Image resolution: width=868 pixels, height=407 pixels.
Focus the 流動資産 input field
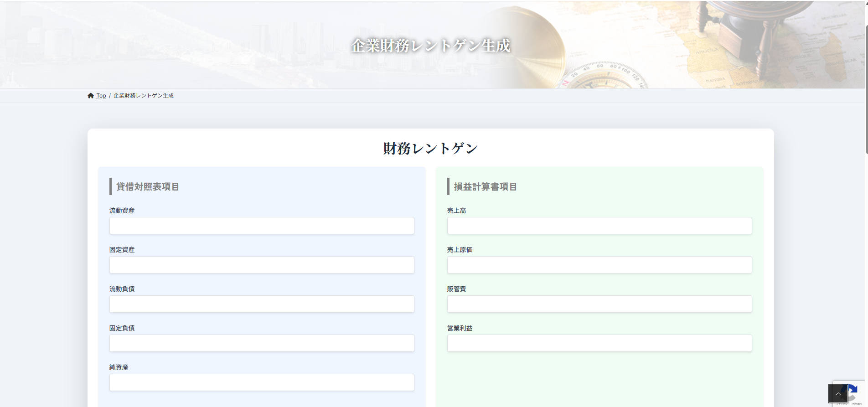coord(262,226)
